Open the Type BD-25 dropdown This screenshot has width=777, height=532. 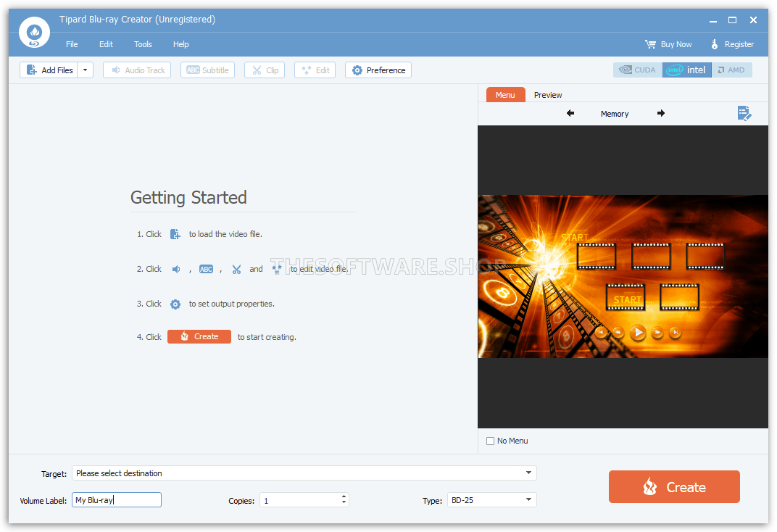pos(528,499)
